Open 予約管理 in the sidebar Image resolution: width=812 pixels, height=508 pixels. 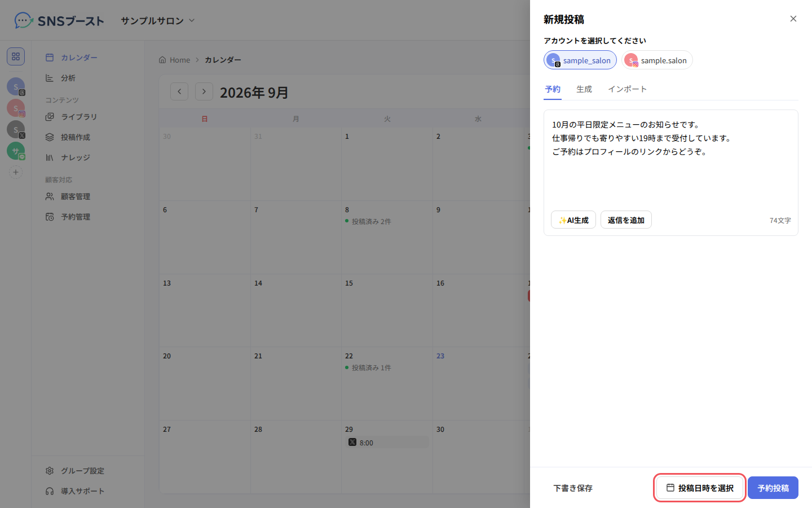coord(88,217)
